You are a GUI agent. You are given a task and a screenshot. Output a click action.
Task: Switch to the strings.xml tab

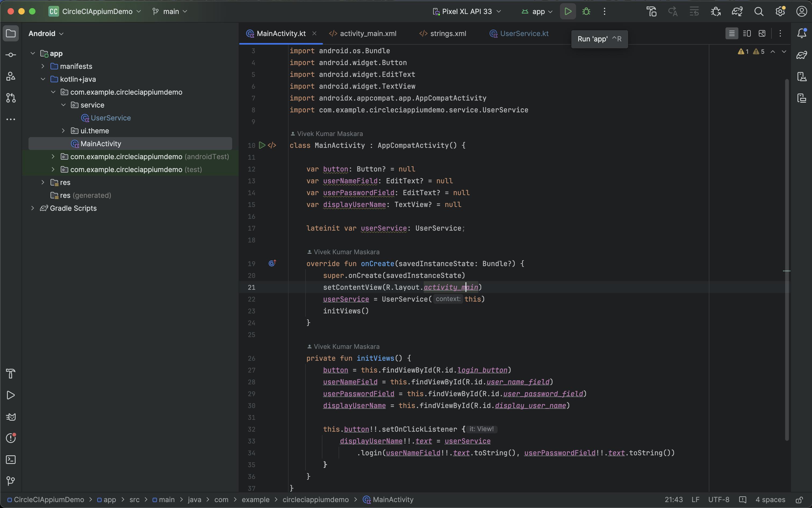pyautogui.click(x=448, y=33)
